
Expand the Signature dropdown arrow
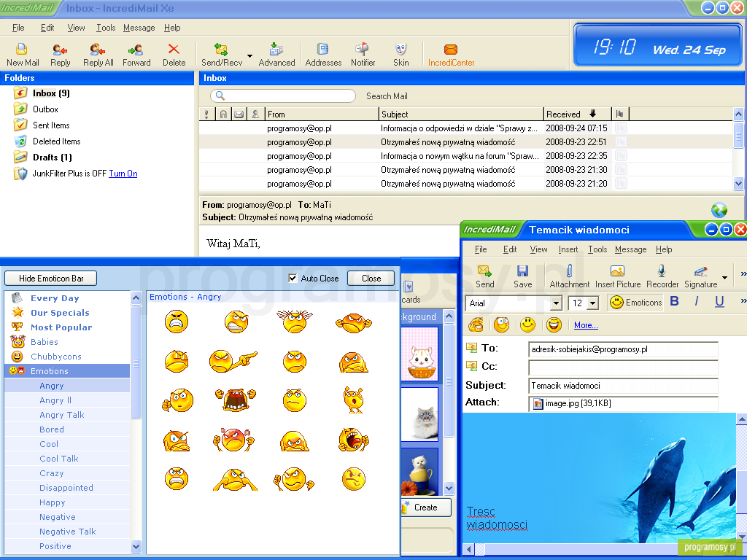pos(724,278)
